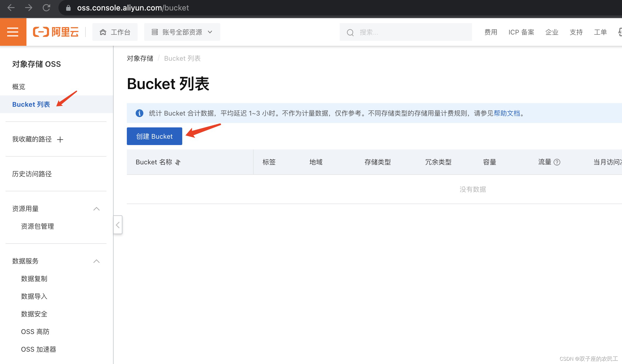Viewport: 622px width, 364px height.
Task: Click the sort icon next to Bucket 名称
Action: (x=178, y=162)
